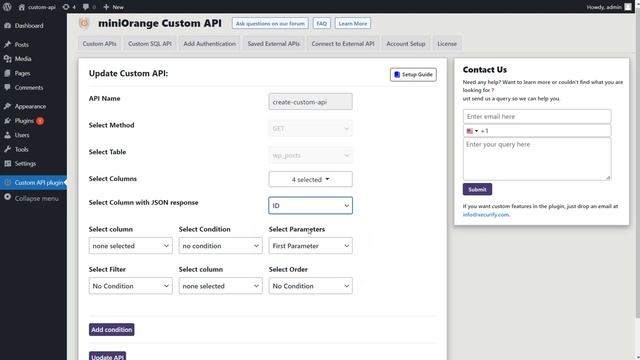Click the Learn More button
Image resolution: width=640 pixels, height=360 pixels.
click(x=353, y=23)
